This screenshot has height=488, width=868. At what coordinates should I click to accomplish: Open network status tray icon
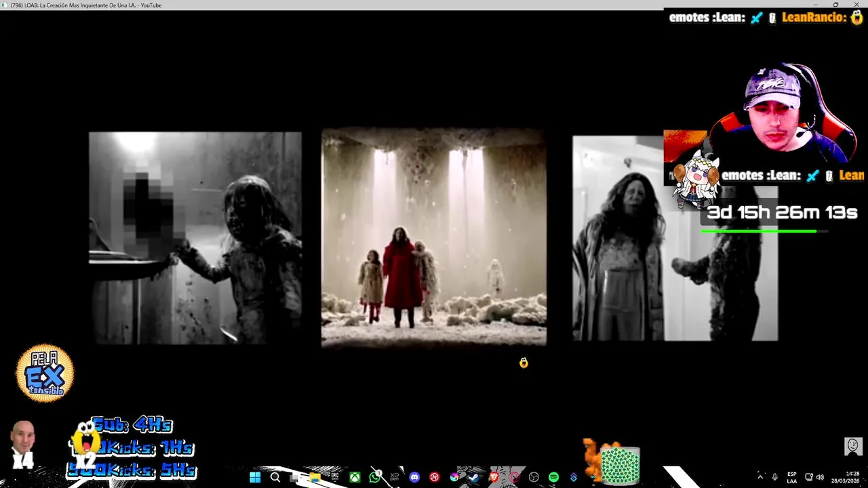coord(809,477)
